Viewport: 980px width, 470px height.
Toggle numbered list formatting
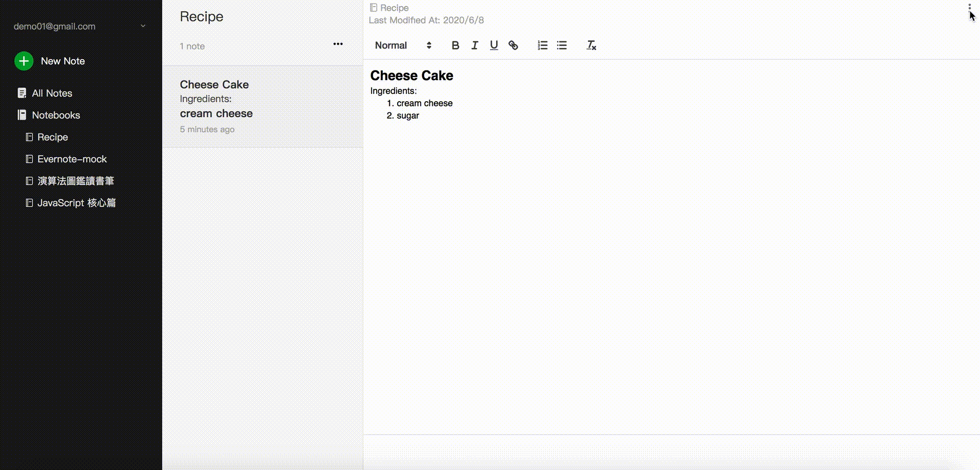(543, 45)
